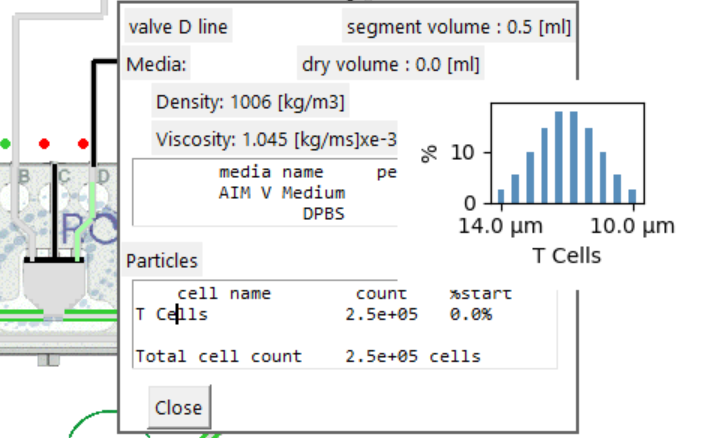Screen dimensions: 702x438
Task: Click the segment volume label
Action: coord(458,27)
